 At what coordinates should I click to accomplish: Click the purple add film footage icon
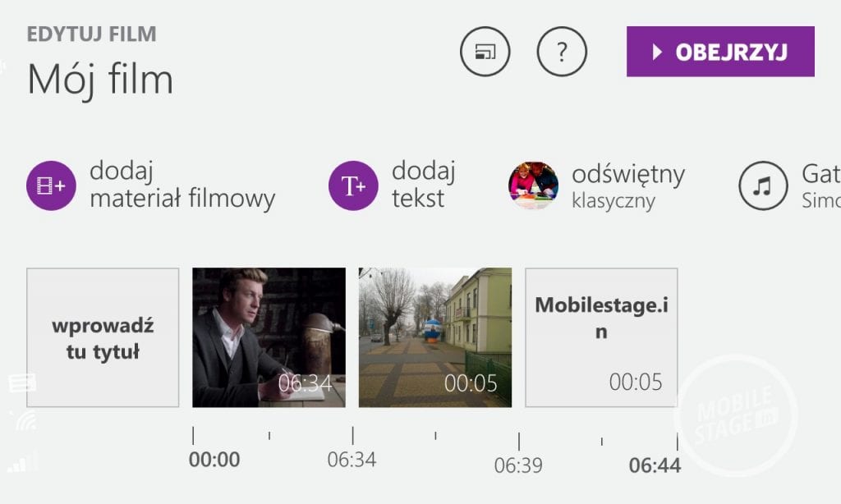(51, 186)
